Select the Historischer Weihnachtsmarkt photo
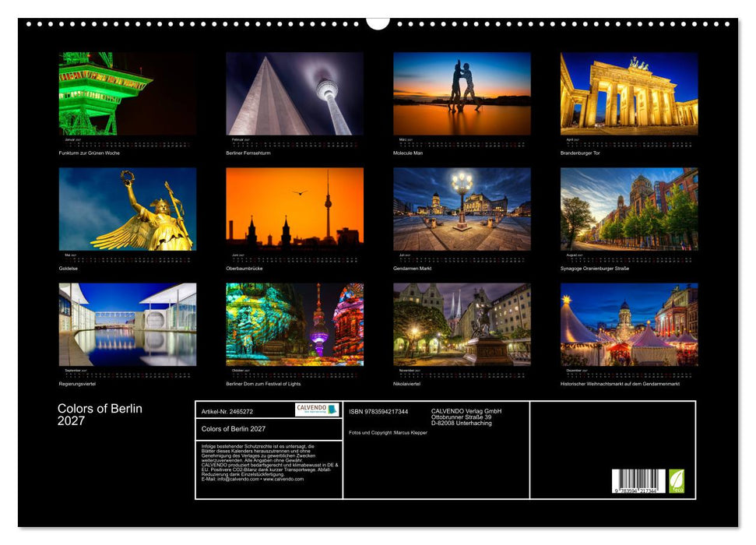 point(629,324)
